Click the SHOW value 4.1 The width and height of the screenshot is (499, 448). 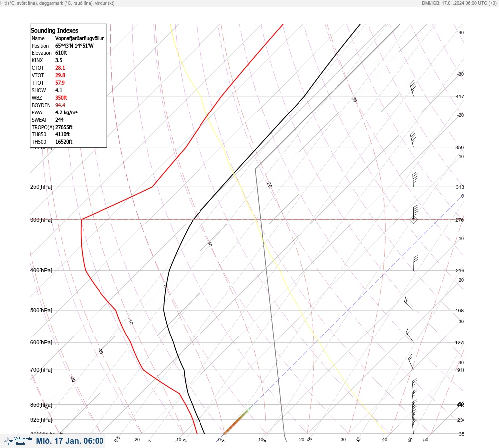tap(59, 90)
